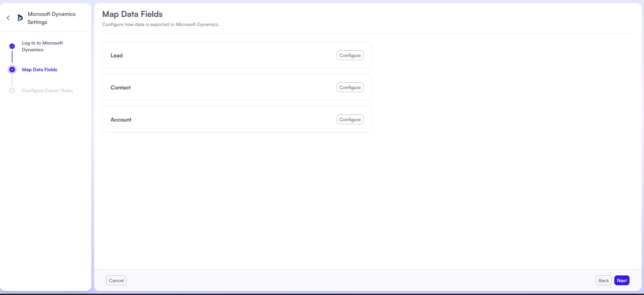Click the export description subtitle text
644x295 pixels.
pos(160,25)
